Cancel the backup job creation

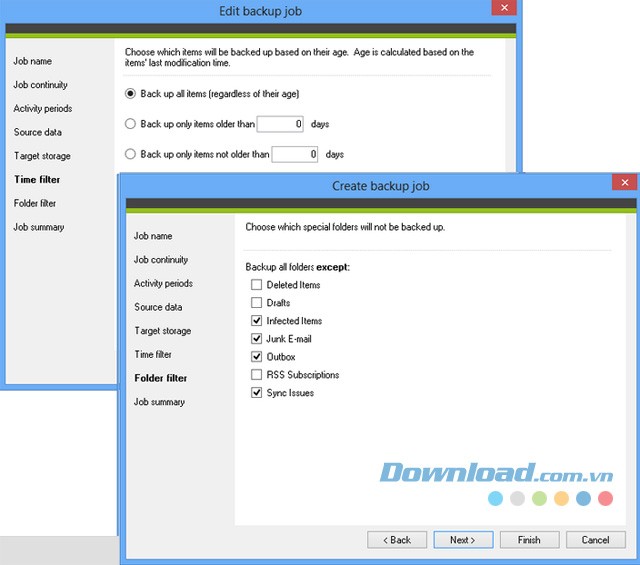[x=595, y=540]
